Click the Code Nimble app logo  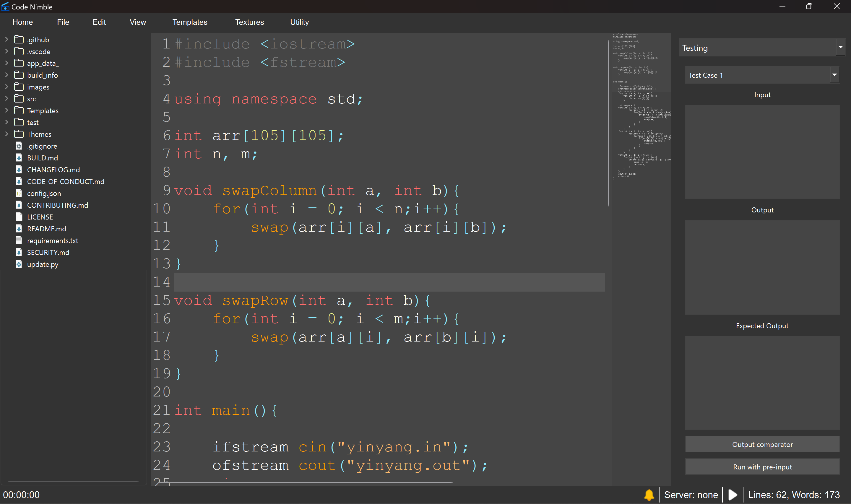coord(5,6)
